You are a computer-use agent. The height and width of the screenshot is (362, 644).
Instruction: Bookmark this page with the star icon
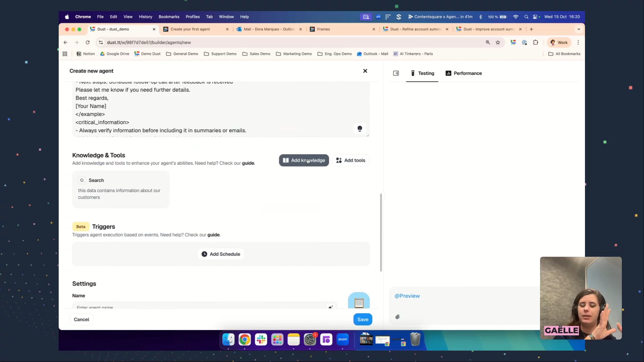[498, 43]
